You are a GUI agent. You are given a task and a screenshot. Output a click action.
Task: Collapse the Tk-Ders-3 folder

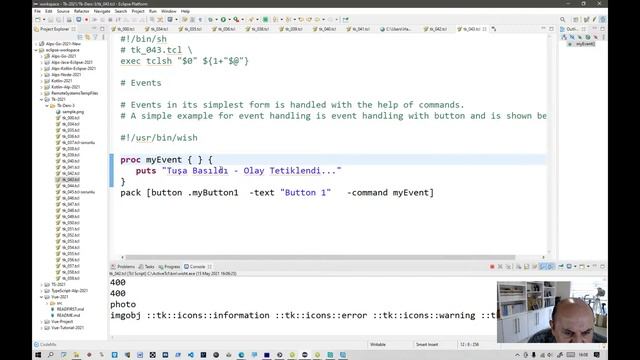coord(47,106)
